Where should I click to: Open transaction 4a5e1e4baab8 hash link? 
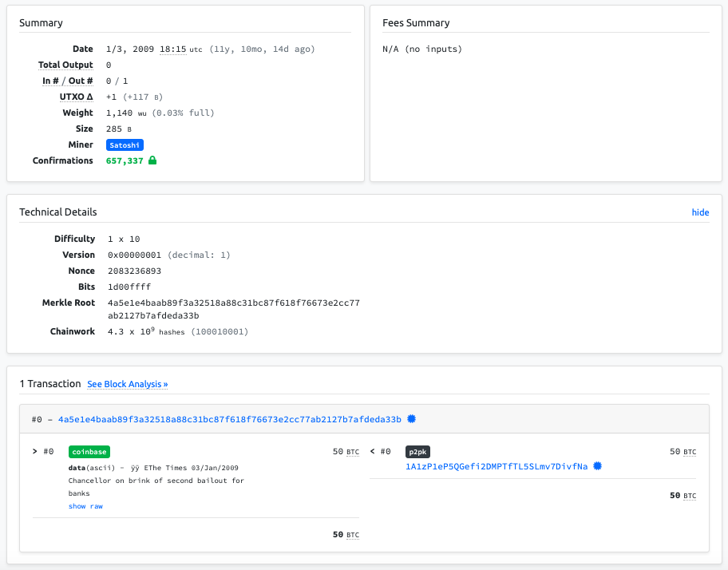[229, 419]
